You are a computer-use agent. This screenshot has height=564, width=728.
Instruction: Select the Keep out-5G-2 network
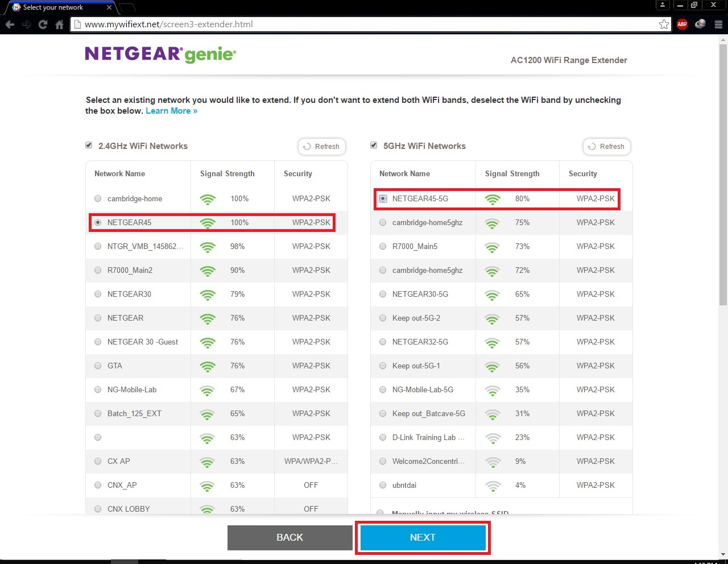383,318
